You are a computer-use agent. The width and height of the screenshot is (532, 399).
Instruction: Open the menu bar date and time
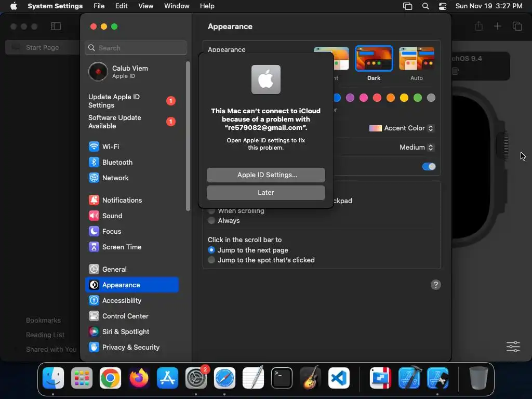pyautogui.click(x=488, y=6)
